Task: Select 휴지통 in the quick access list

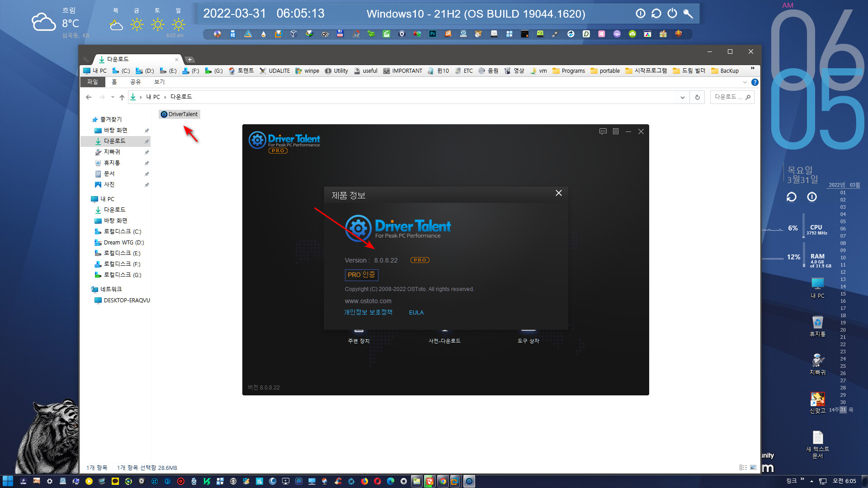Action: [x=112, y=163]
